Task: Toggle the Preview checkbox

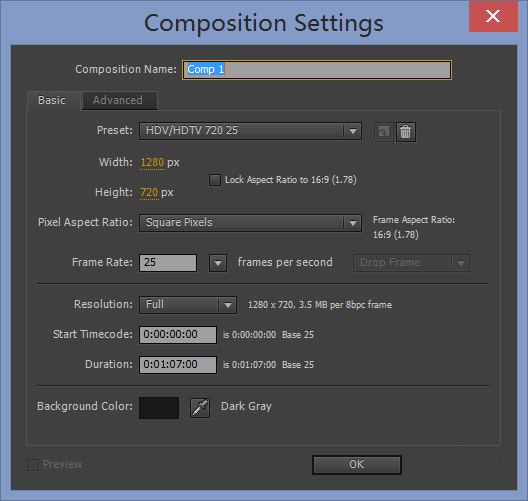Action: 33,465
